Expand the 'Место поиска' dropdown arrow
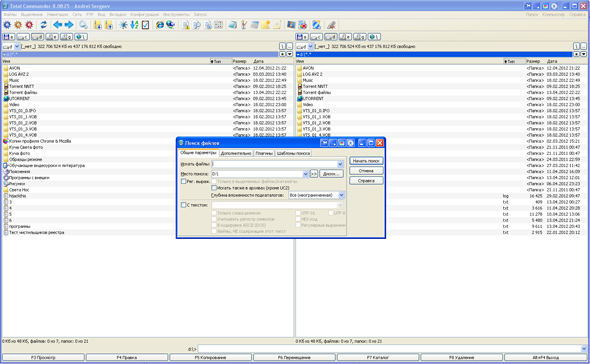 (x=306, y=174)
